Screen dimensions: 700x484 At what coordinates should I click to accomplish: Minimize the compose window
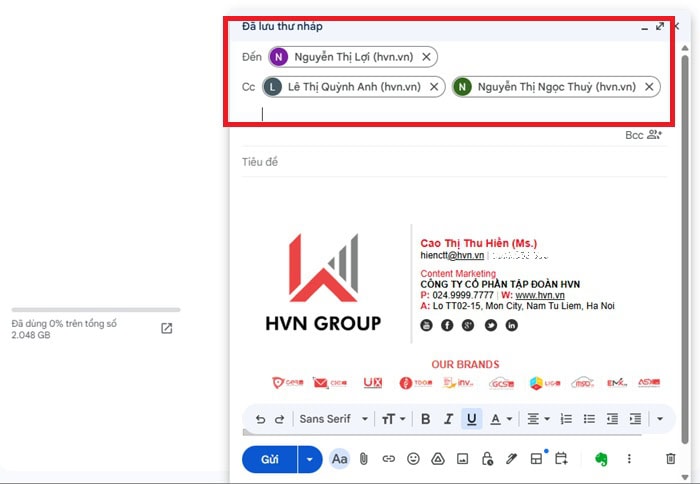tap(644, 27)
